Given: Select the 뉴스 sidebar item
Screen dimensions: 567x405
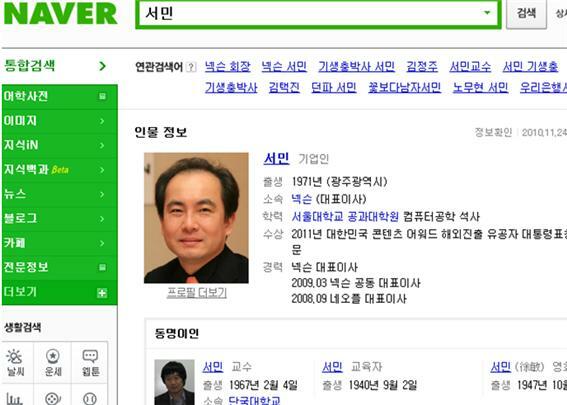Looking at the screenshot, I should (x=60, y=194).
